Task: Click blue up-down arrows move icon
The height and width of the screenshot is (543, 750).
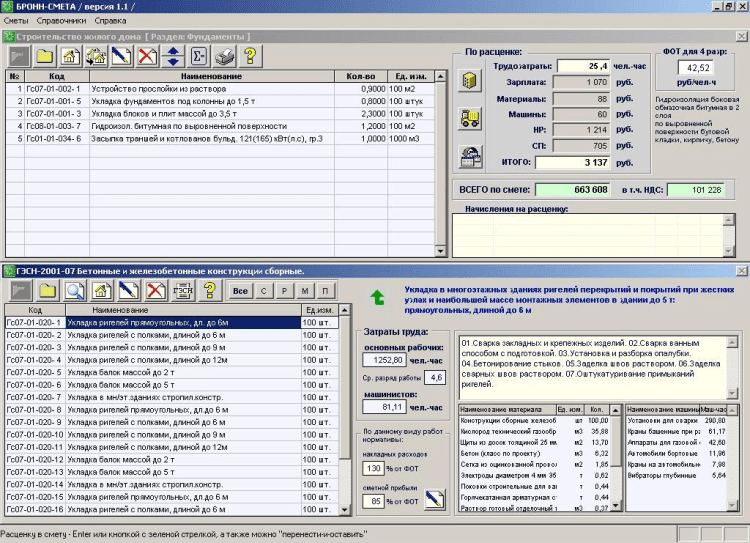Action: click(173, 56)
